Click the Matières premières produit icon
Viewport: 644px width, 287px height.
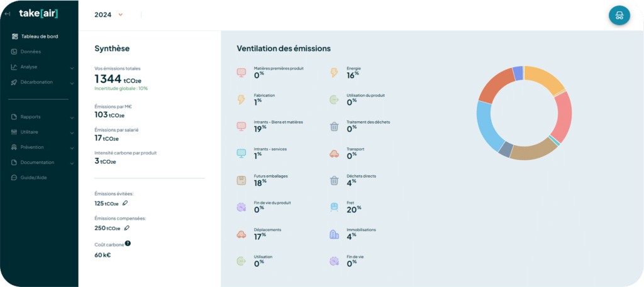(241, 73)
